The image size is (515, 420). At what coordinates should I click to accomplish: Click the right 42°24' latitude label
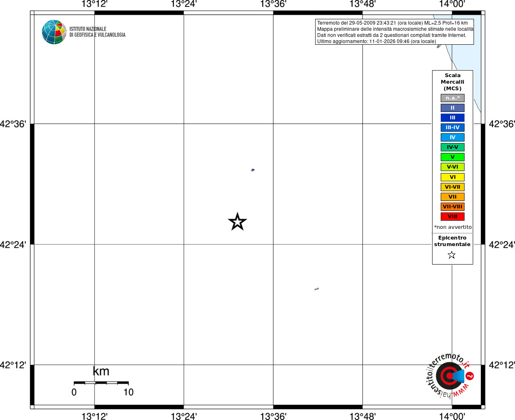coord(502,244)
